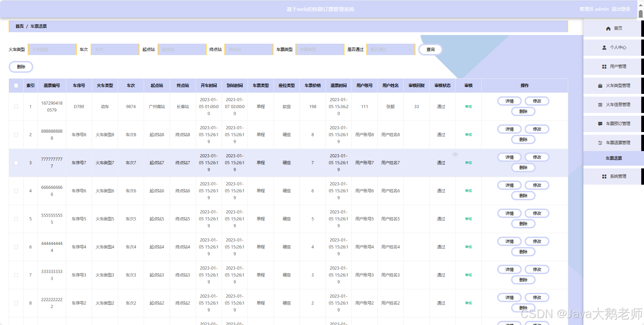Viewport: 644px width, 325px height.
Task: Focus the 车票类型 search field
Action: click(x=320, y=50)
